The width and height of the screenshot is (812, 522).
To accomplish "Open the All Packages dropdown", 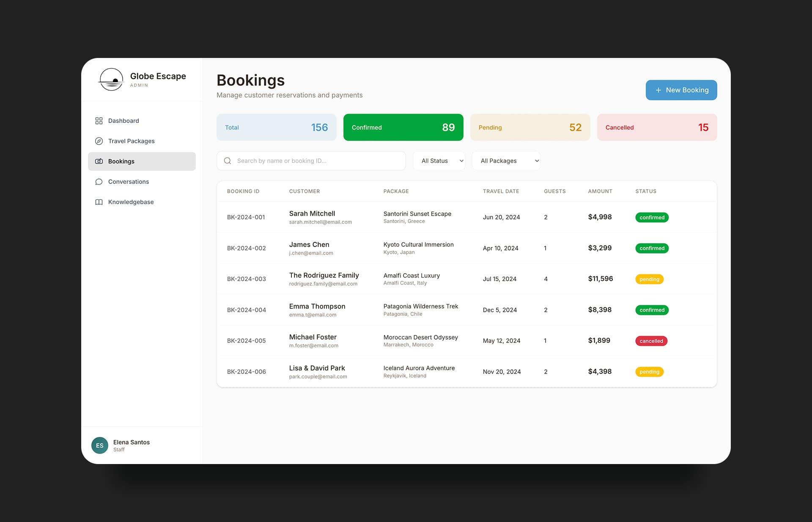I will (506, 161).
